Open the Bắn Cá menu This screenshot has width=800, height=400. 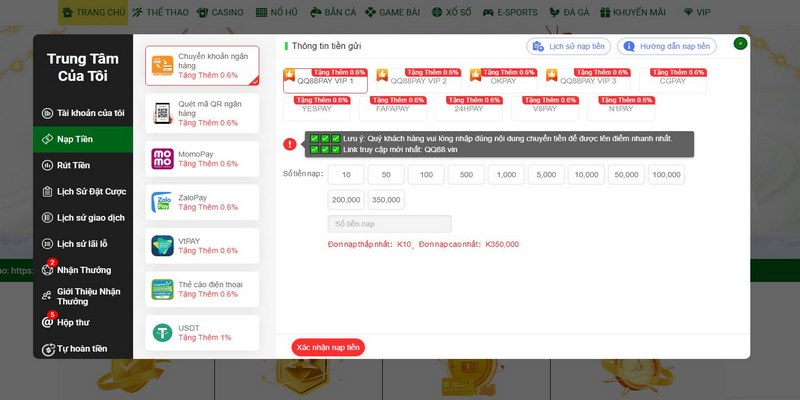pyautogui.click(x=333, y=12)
